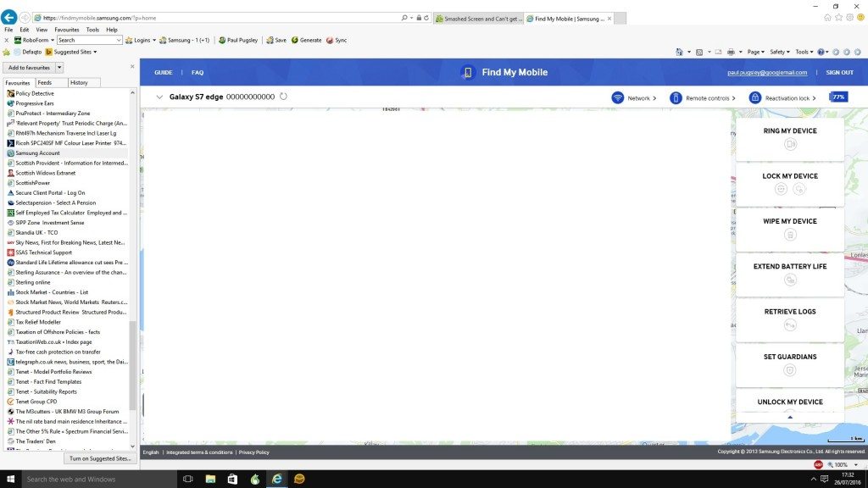This screenshot has height=488, width=868.
Task: Click the Extend Battery Life icon
Action: [x=790, y=280]
